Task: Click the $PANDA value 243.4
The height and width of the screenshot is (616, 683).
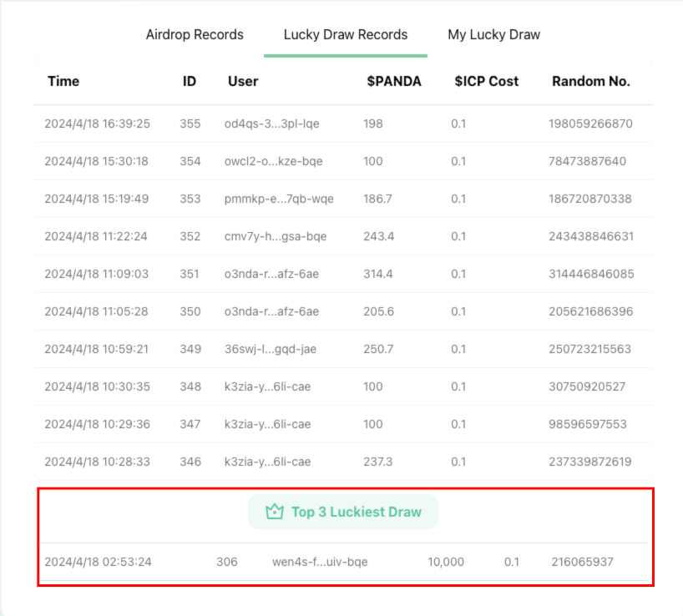Action: [379, 236]
